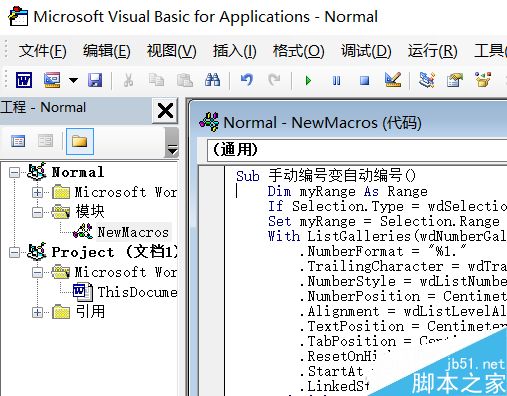507x396 pixels.
Task: Open the Project Explorer toolbar icon
Action: (427, 80)
